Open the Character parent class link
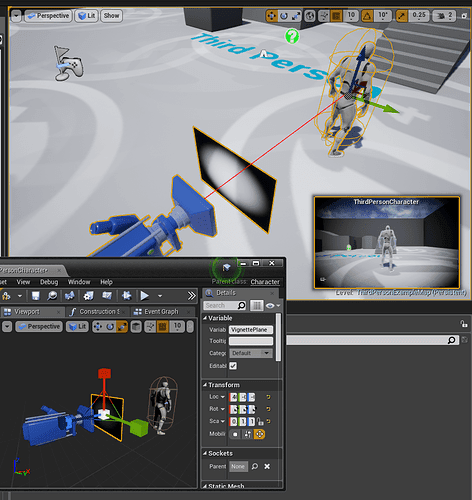 coord(265,282)
